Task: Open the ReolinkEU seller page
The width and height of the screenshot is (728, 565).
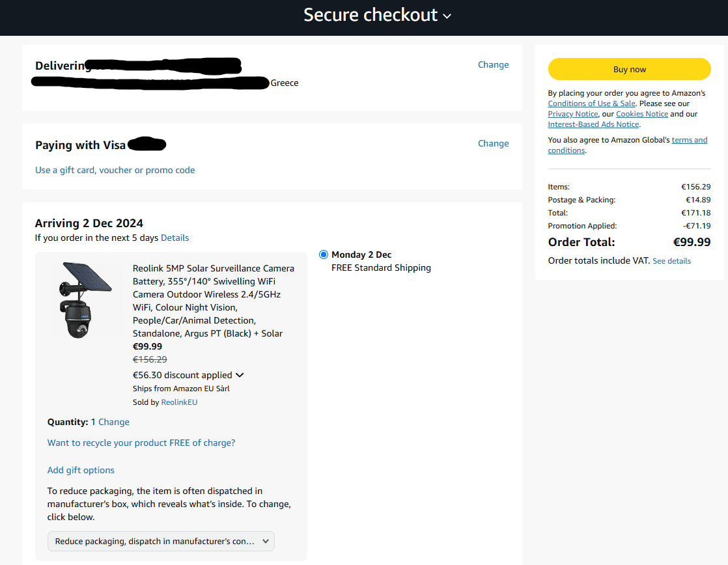Action: [179, 402]
